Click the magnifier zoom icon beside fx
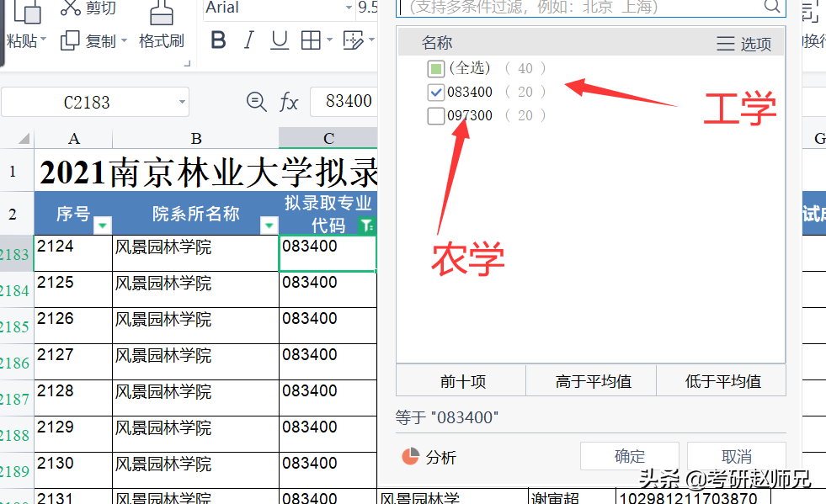This screenshot has height=504, width=826. [x=256, y=101]
